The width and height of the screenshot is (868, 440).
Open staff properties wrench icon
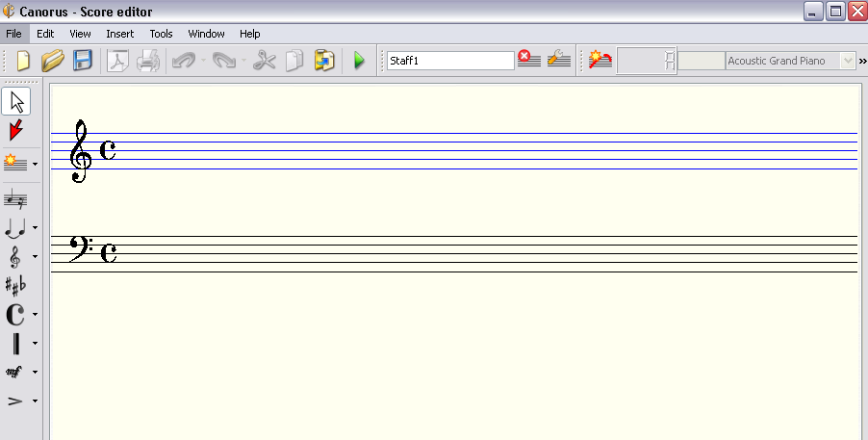559,60
